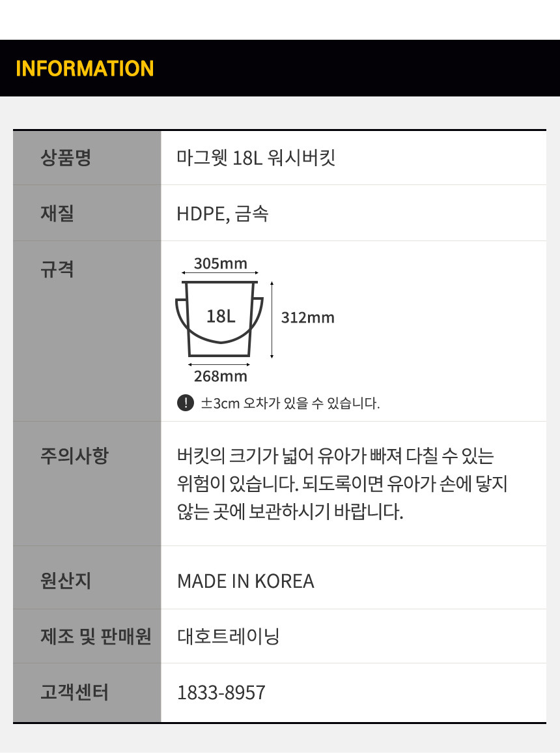Click the 1833-8957 customer center number
Image resolution: width=560 pixels, height=754 pixels.
tap(221, 693)
